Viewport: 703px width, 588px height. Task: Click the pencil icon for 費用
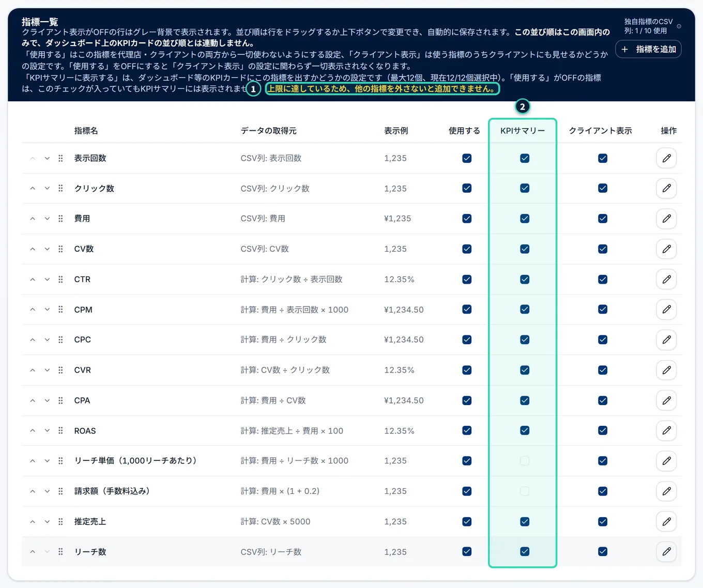(x=666, y=219)
